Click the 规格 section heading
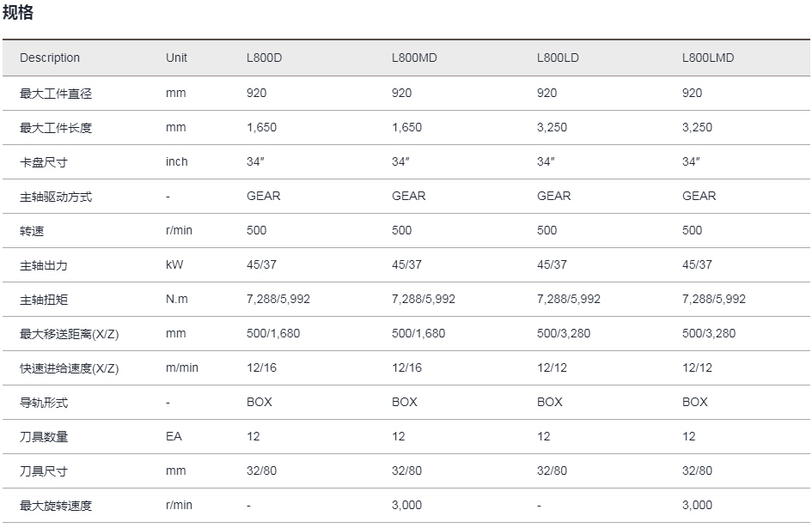This screenshot has height=528, width=812. click(x=18, y=12)
